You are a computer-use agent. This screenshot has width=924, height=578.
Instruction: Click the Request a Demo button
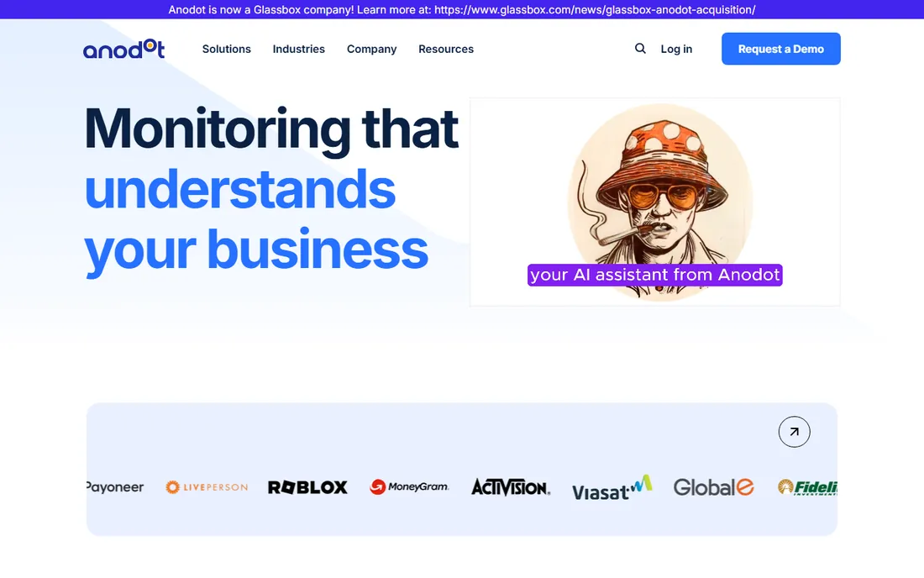pyautogui.click(x=781, y=49)
